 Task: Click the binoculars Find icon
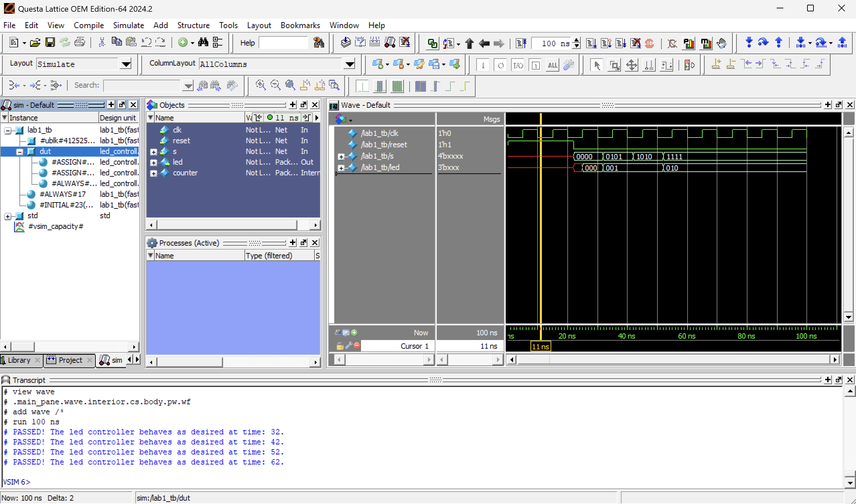point(203,43)
